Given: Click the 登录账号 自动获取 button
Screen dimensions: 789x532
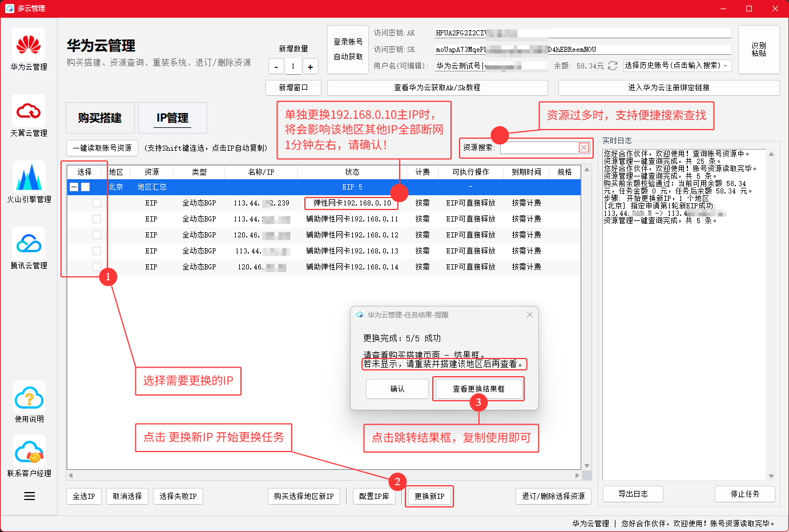Looking at the screenshot, I should pos(348,50).
